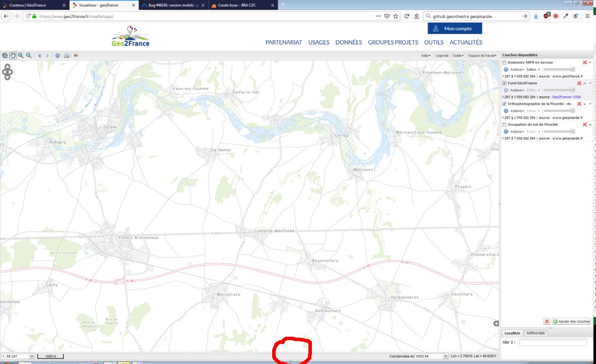Enable the Antennes ANFR en service layer
Image resolution: width=596 pixels, height=364 pixels.
504,63
